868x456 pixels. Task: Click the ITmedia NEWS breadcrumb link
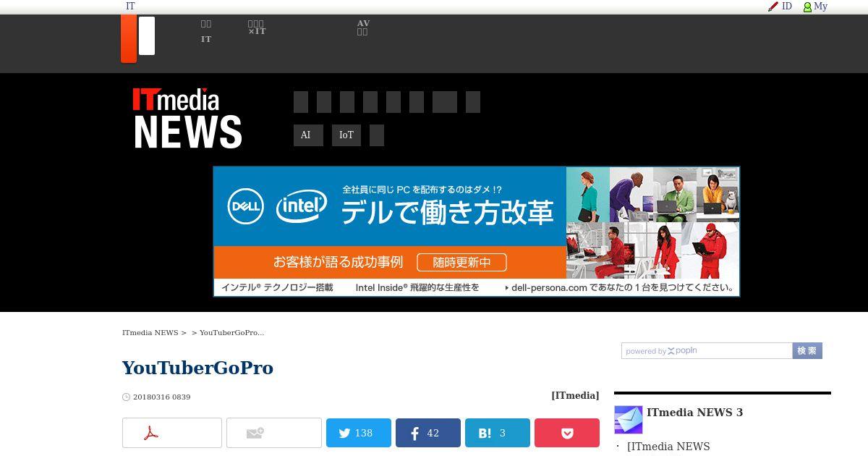click(x=150, y=333)
